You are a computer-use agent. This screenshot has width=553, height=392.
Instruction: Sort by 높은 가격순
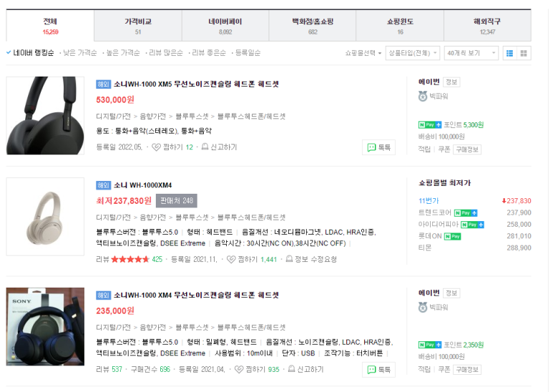(x=123, y=53)
